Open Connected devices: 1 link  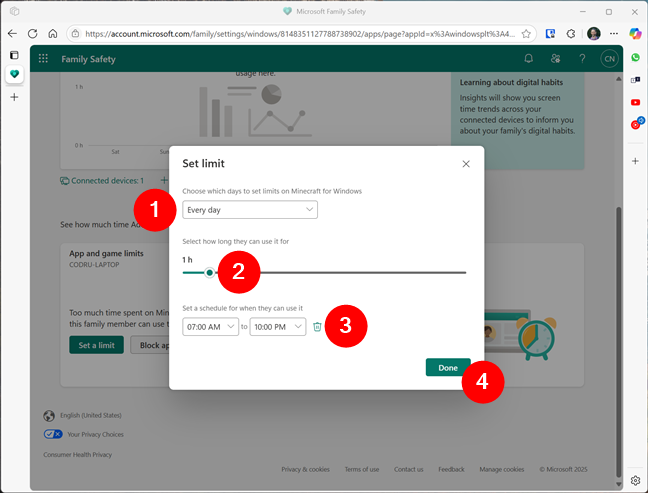(102, 181)
